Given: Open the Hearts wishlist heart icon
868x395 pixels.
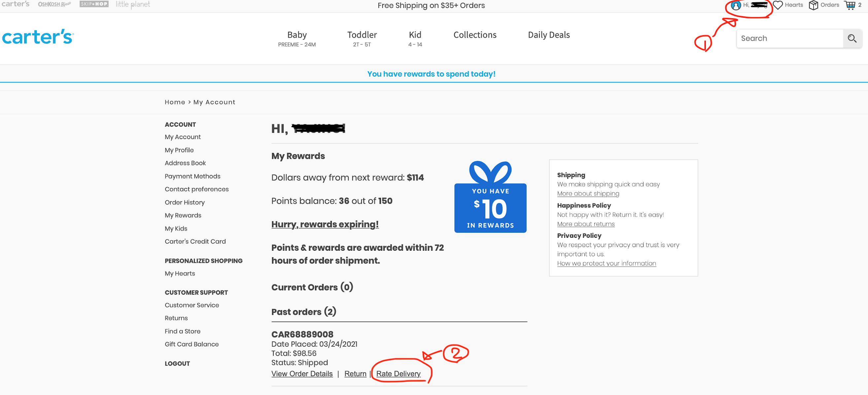Looking at the screenshot, I should [778, 5].
